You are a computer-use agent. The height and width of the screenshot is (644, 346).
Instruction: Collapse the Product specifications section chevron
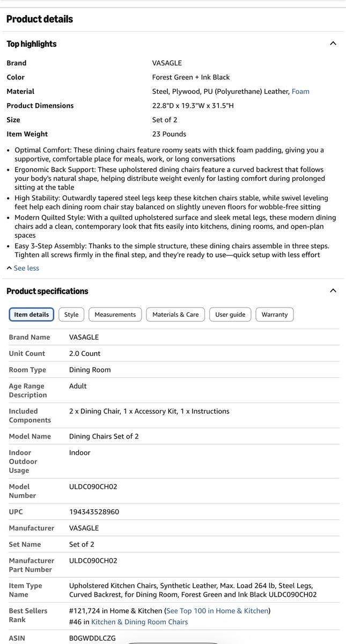tap(333, 291)
